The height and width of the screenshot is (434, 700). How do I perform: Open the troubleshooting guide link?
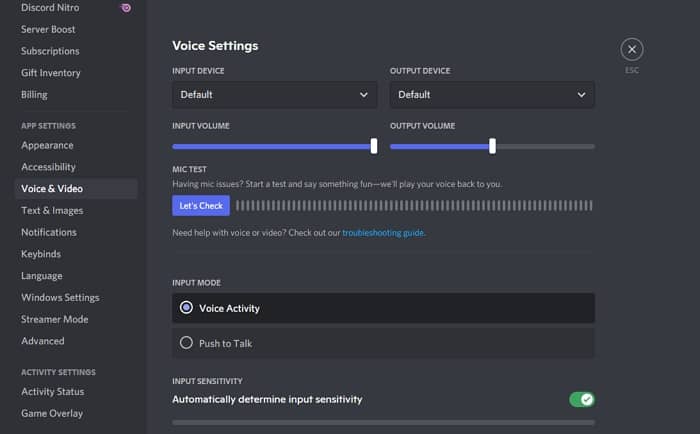[x=383, y=233]
